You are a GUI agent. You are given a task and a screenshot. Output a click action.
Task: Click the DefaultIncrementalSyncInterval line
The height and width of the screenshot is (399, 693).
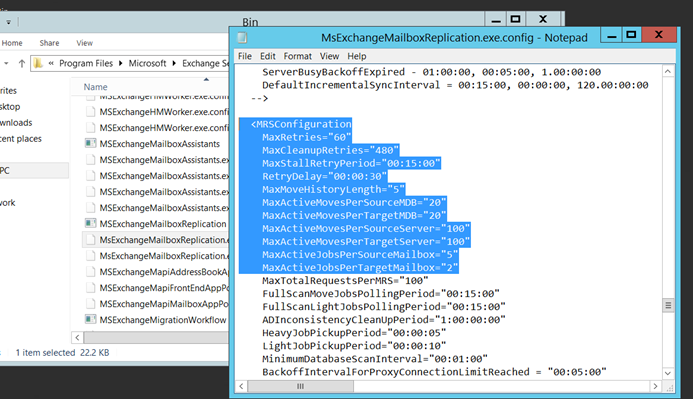click(455, 85)
